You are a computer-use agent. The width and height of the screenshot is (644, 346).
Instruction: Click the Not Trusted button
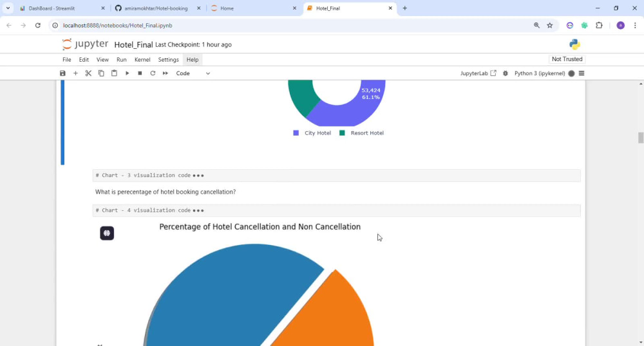[567, 59]
